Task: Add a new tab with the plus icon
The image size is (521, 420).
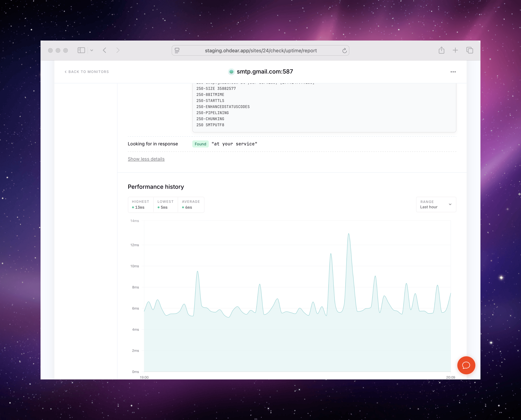Action: tap(455, 50)
